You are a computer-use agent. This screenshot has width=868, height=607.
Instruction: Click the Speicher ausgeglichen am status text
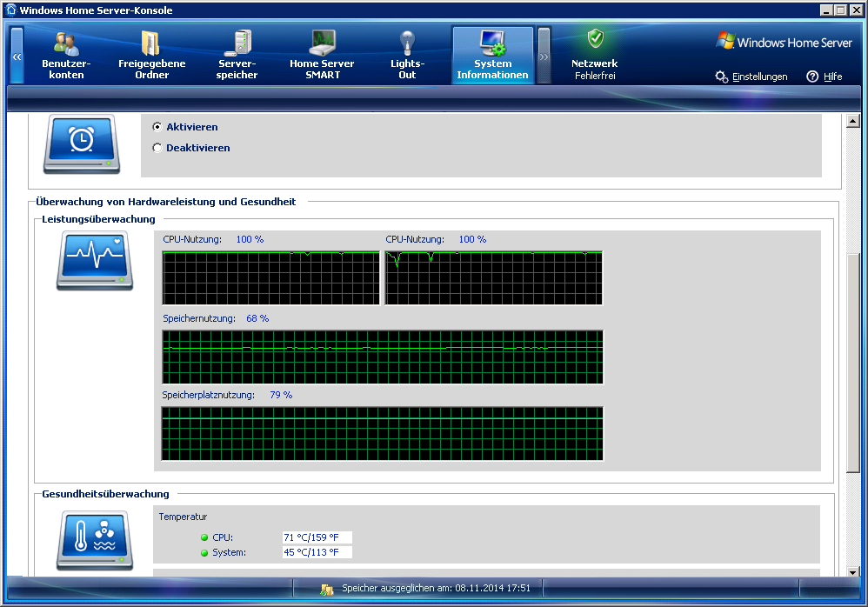(x=437, y=588)
